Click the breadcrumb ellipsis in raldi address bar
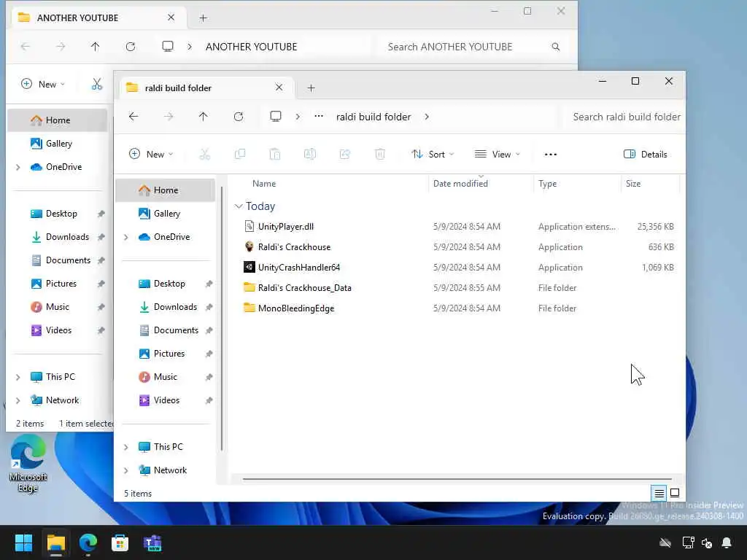The height and width of the screenshot is (560, 747). pyautogui.click(x=319, y=117)
